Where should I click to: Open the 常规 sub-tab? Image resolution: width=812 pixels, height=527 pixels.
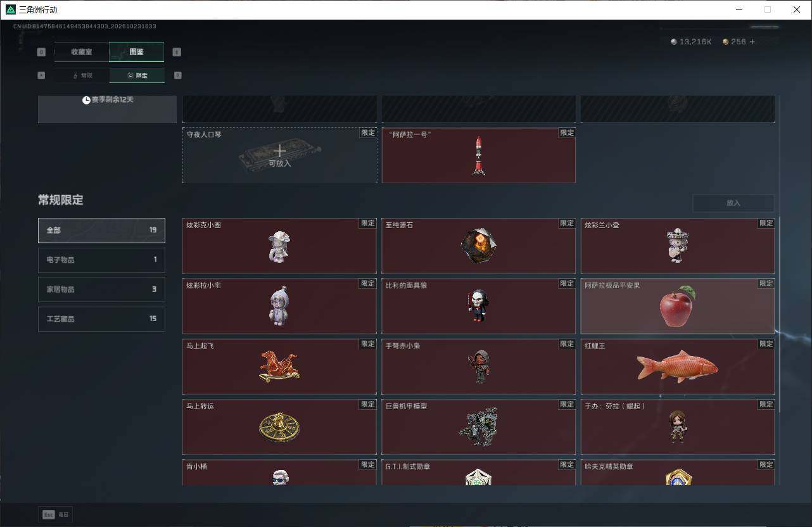82,75
